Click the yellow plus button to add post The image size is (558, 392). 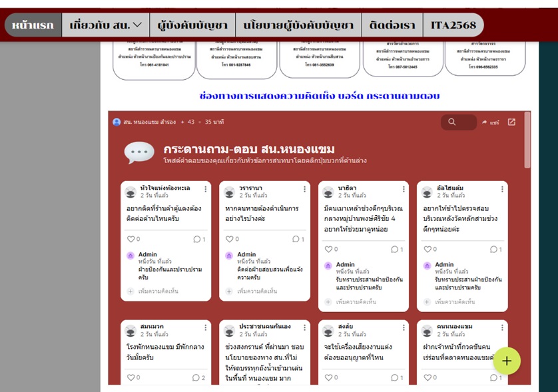pyautogui.click(x=507, y=361)
